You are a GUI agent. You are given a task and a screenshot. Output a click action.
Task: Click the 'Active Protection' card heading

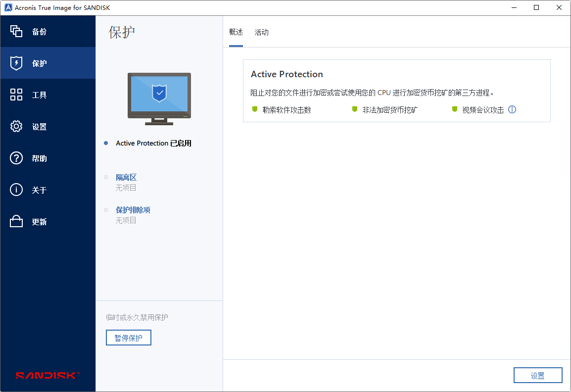tap(287, 74)
